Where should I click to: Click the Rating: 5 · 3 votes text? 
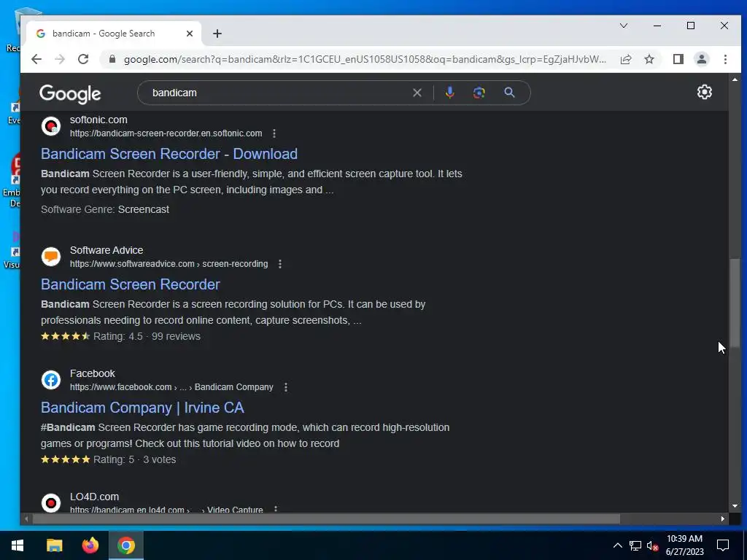point(134,459)
